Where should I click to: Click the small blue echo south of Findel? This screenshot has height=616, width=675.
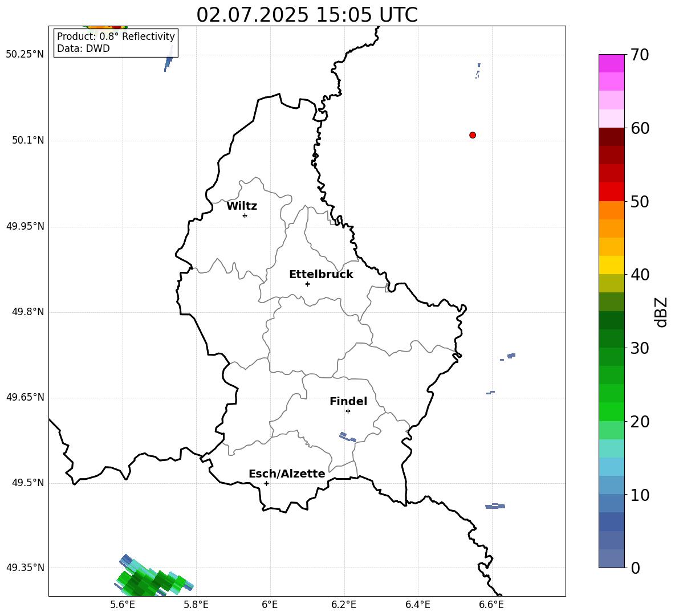pyautogui.click(x=348, y=437)
